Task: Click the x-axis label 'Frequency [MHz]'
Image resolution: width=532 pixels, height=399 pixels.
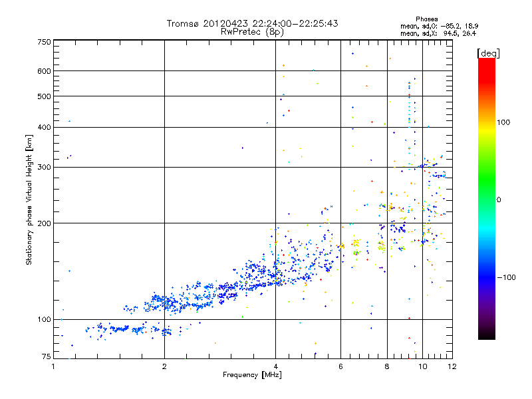Action: [252, 375]
